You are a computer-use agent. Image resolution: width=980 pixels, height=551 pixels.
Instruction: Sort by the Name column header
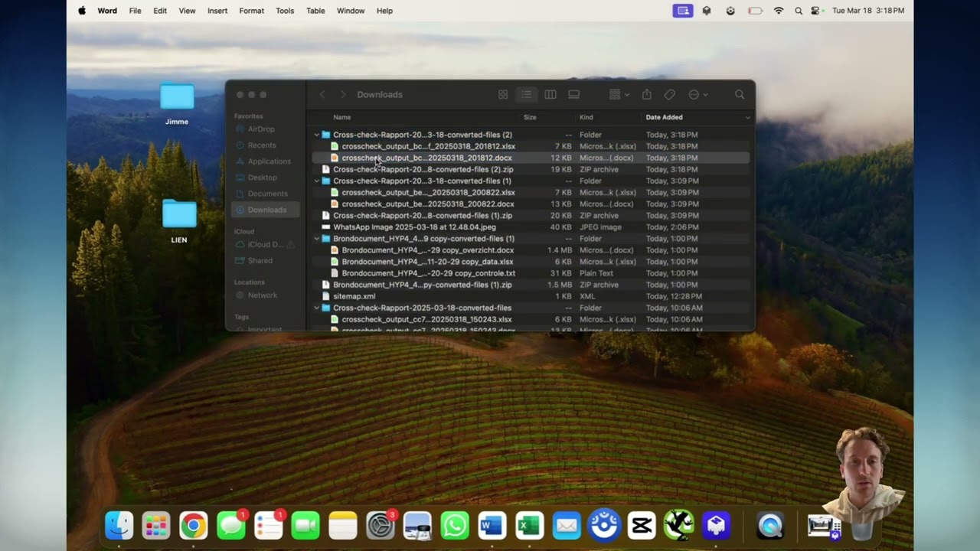point(342,117)
